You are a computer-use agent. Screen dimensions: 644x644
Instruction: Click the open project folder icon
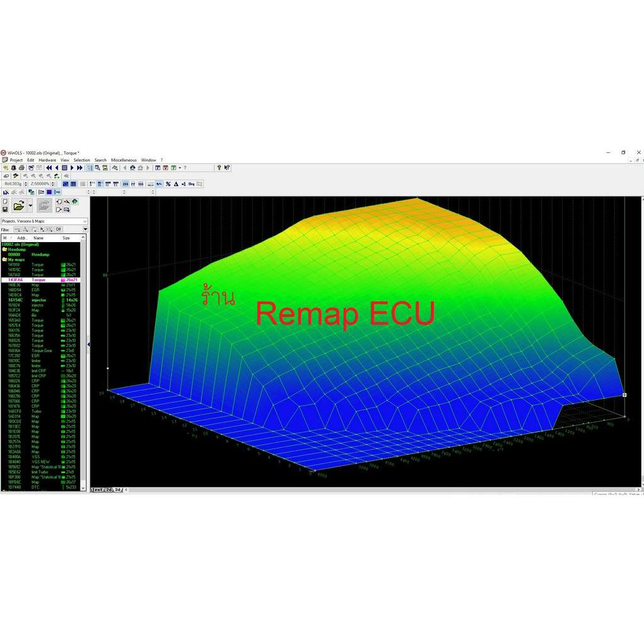coord(18,206)
